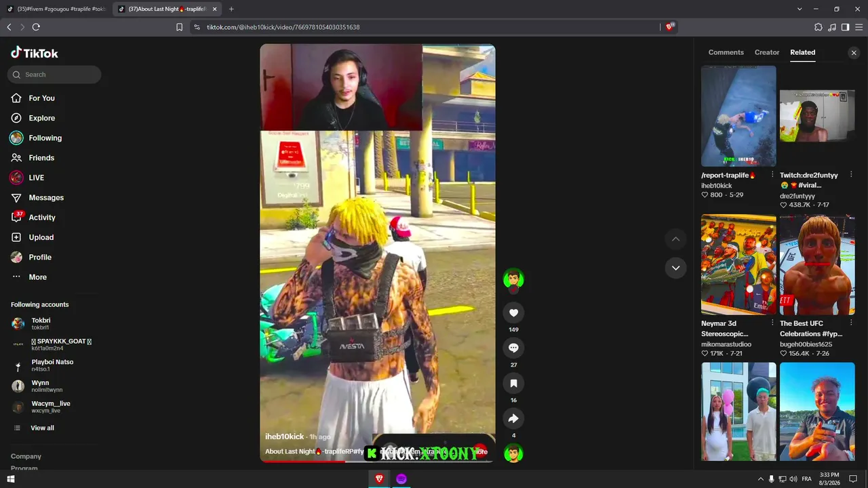868x488 pixels.
Task: Open the media control music note icon
Action: click(832, 27)
